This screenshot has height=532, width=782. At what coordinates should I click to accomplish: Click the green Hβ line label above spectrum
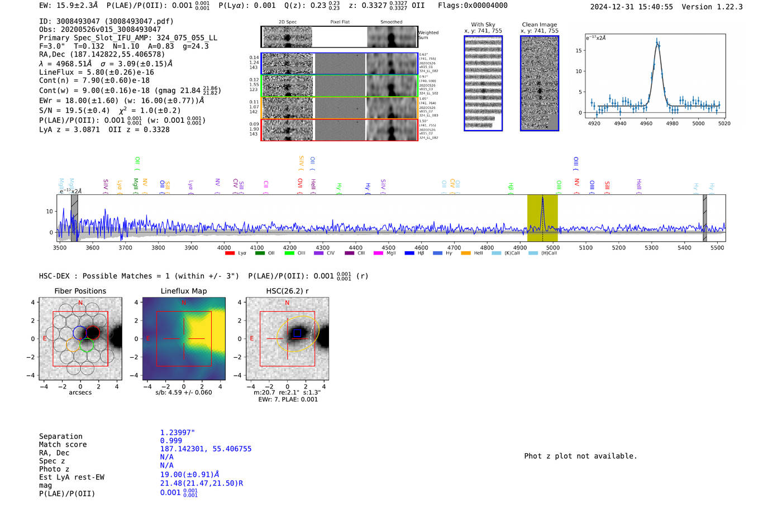click(x=511, y=188)
